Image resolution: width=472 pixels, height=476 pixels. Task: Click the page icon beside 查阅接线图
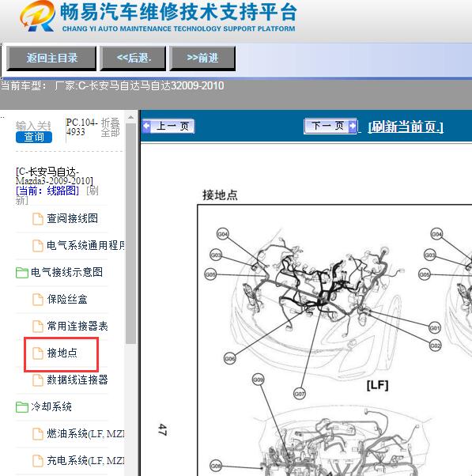click(x=38, y=219)
